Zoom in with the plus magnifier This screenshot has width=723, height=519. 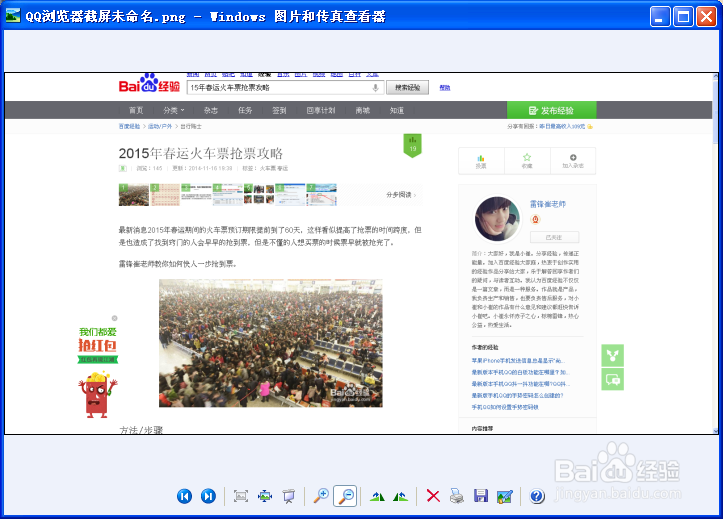[x=321, y=496]
